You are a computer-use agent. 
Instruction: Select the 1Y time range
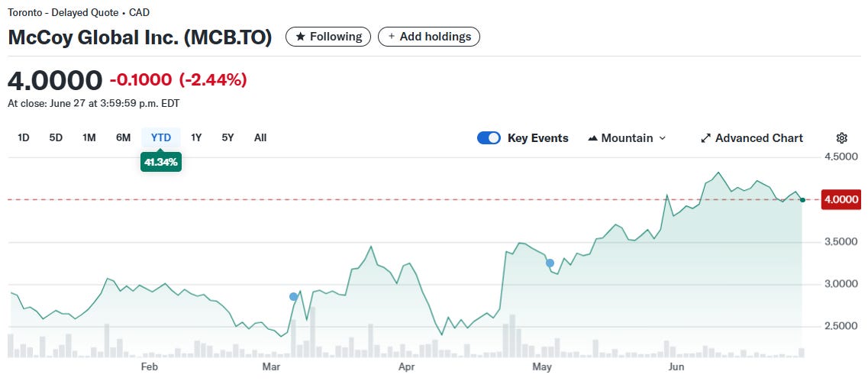[196, 137]
